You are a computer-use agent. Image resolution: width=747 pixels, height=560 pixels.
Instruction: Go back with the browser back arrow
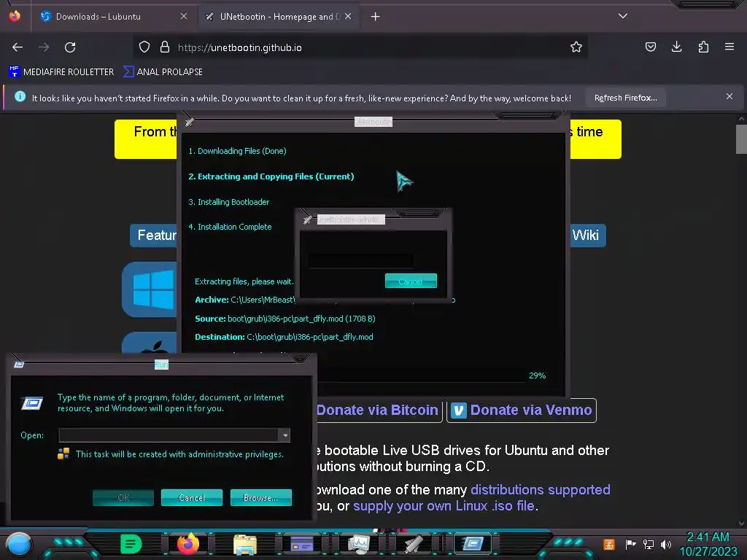tap(18, 47)
